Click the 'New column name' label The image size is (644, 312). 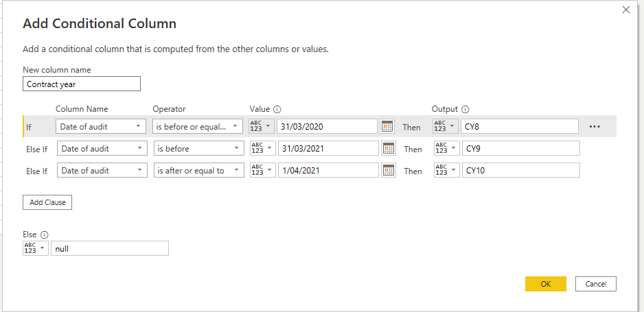(57, 70)
